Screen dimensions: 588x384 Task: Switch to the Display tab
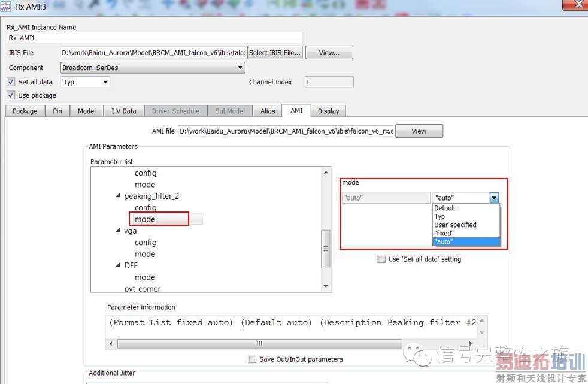click(x=329, y=111)
